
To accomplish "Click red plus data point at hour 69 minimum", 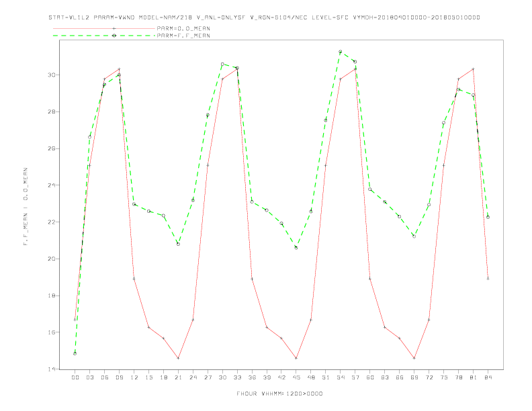I will pos(414,358).
